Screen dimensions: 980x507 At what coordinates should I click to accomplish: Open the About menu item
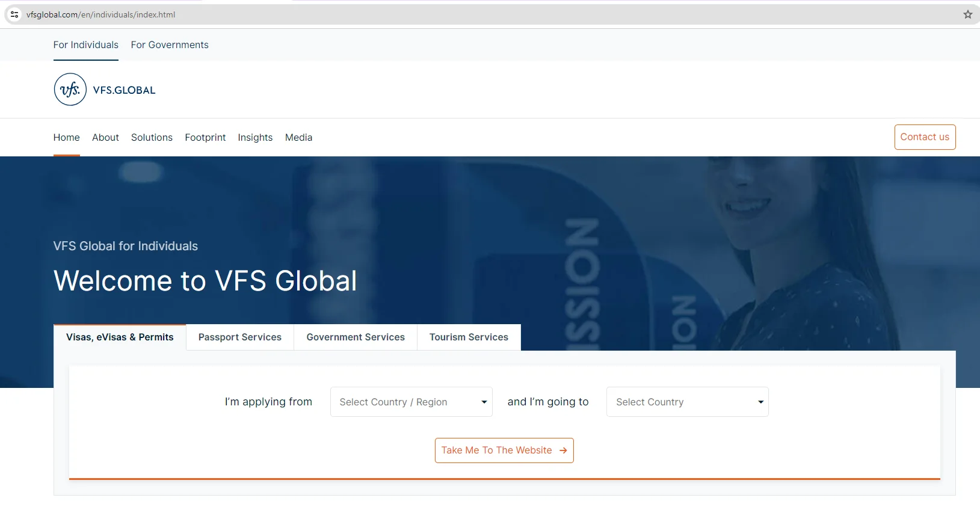[105, 138]
